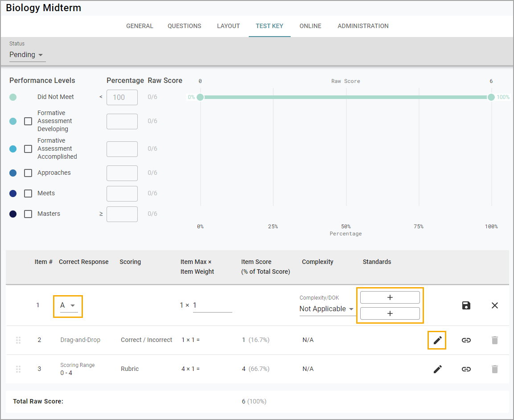The width and height of the screenshot is (514, 420).
Task: Edit item 2 using the pencil icon
Action: (437, 340)
